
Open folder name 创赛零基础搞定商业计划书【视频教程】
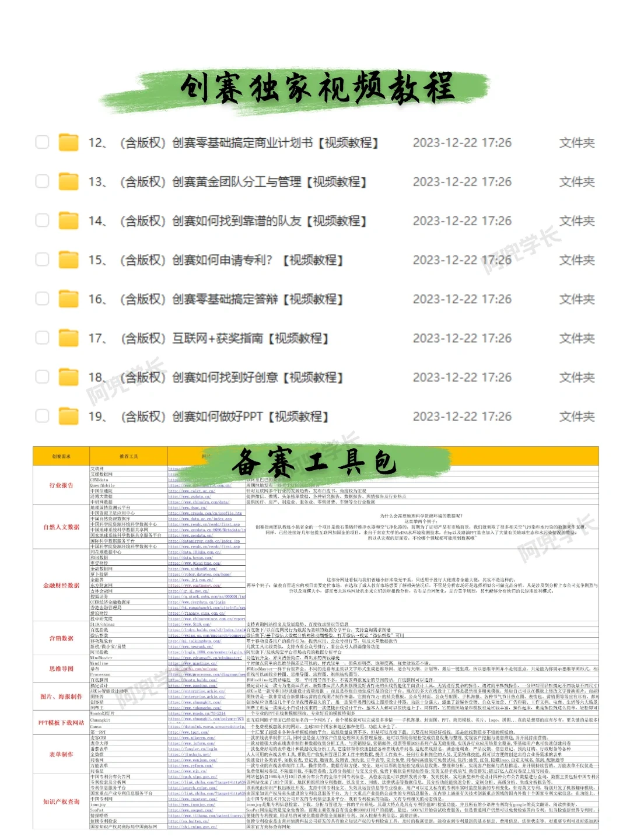point(275,143)
